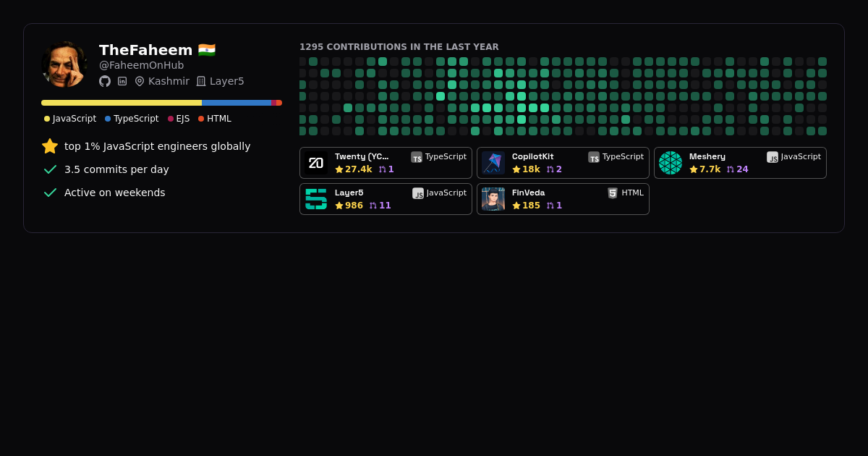Viewport: 868px width, 456px height.
Task: Click the profile avatar photo
Action: [64, 64]
